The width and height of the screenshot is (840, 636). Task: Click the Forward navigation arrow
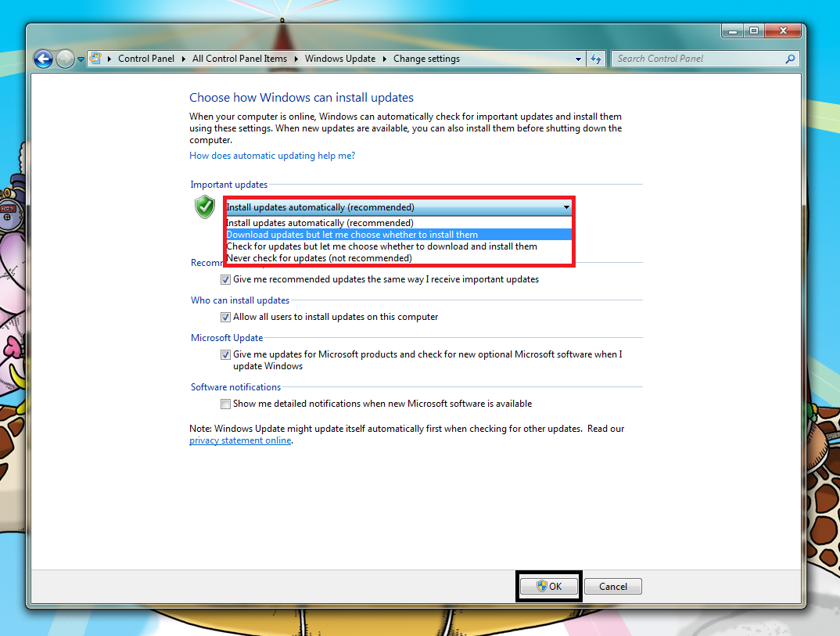[65, 59]
